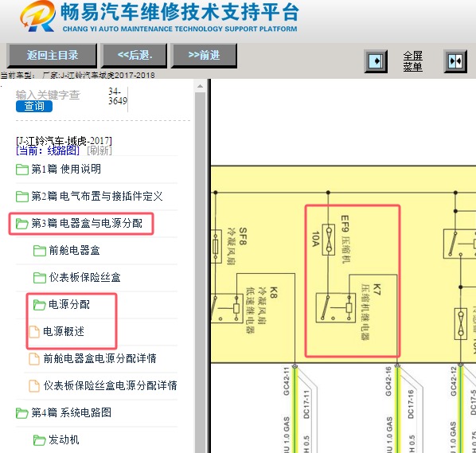Image resolution: width=476 pixels, height=453 pixels.
Task: Click the K8 冷凝风扇 relay symbol
Action: 227,308
